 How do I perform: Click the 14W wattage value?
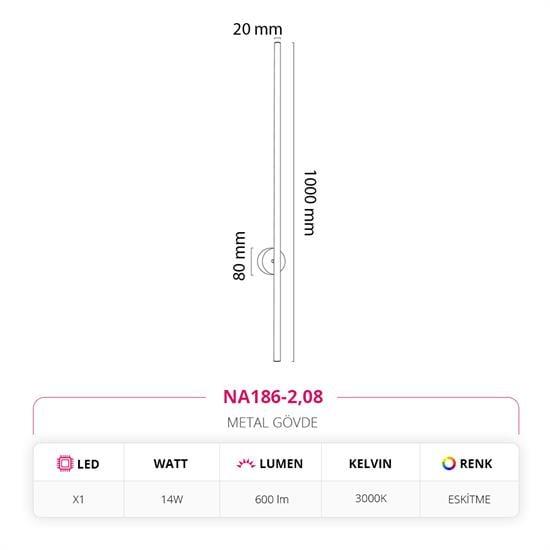coord(172,499)
